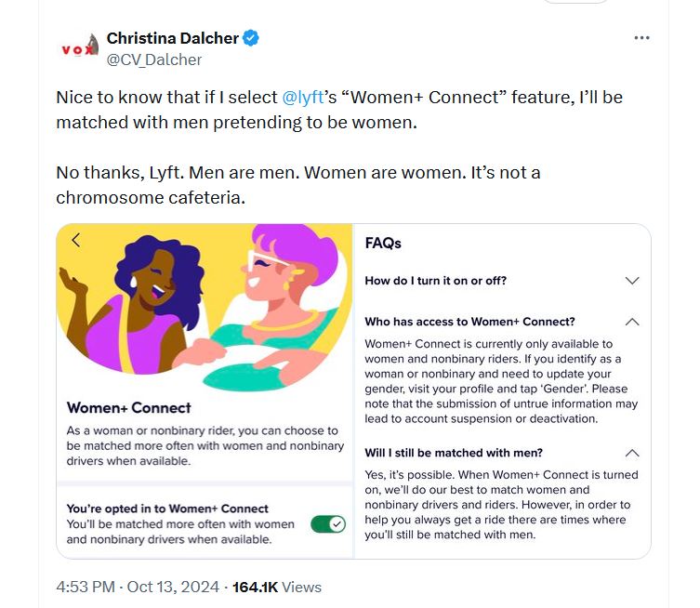Image resolution: width=700 pixels, height=608 pixels.
Task: Click "You're opted in to Women+ Connect" label
Action: (167, 509)
